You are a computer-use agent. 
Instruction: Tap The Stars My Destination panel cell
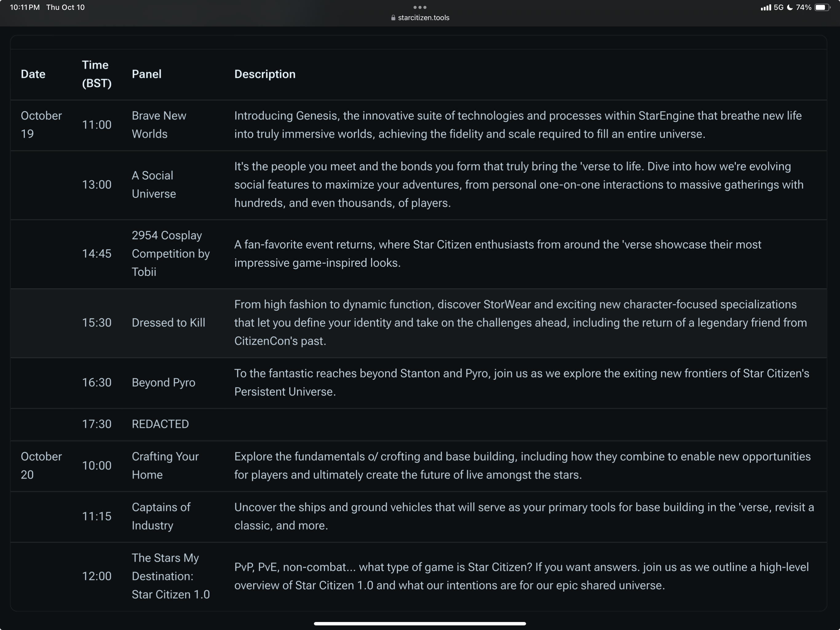171,576
